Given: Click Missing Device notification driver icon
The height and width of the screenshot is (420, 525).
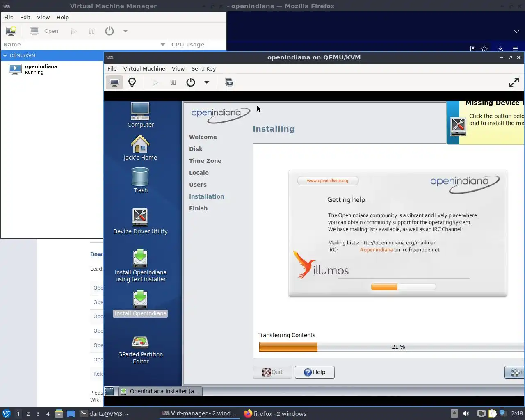Looking at the screenshot, I should click(458, 126).
